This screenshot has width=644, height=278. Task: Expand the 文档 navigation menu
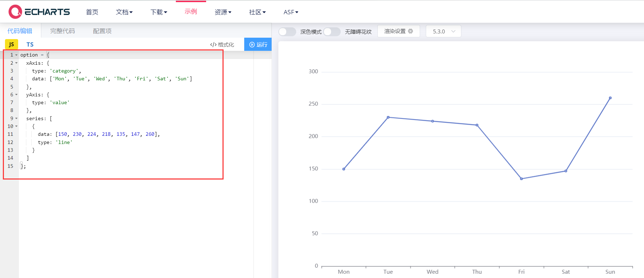[124, 12]
